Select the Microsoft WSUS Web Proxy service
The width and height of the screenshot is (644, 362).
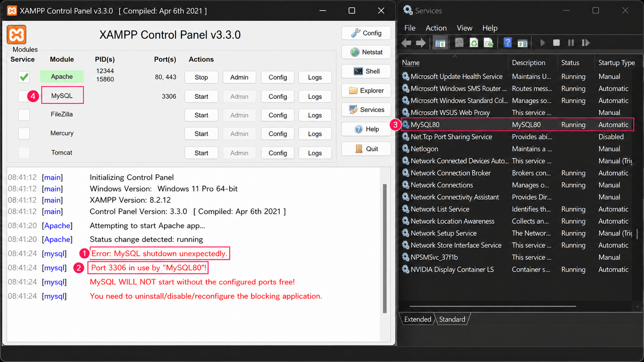point(517,113)
